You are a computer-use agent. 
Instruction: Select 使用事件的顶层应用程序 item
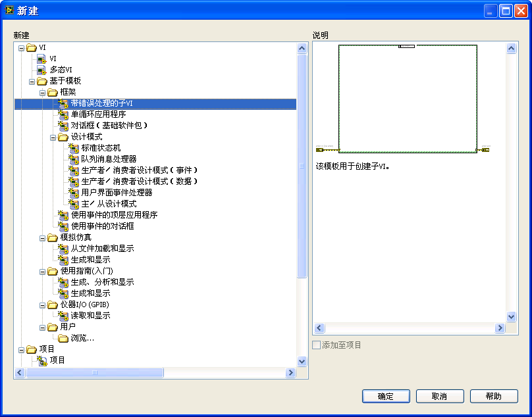coord(114,215)
